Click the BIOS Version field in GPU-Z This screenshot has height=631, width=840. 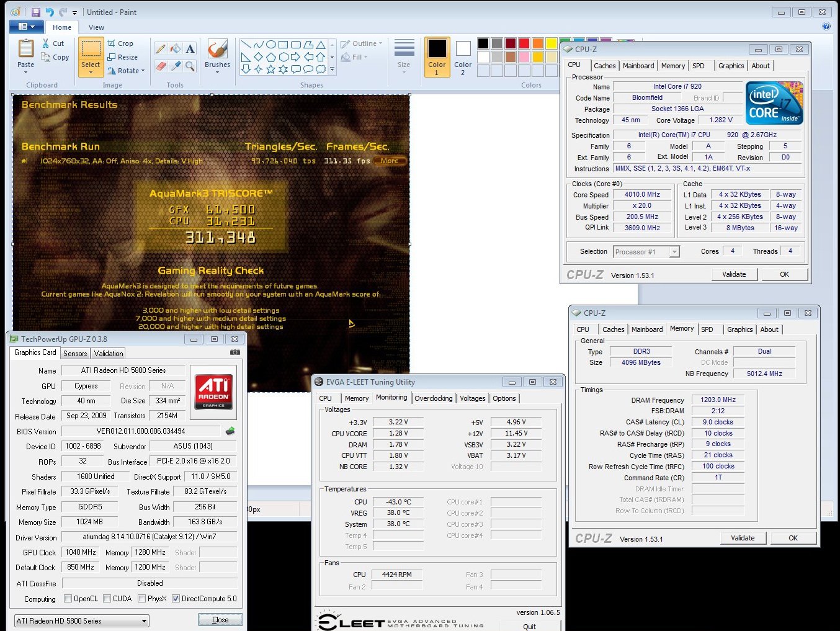(x=141, y=431)
